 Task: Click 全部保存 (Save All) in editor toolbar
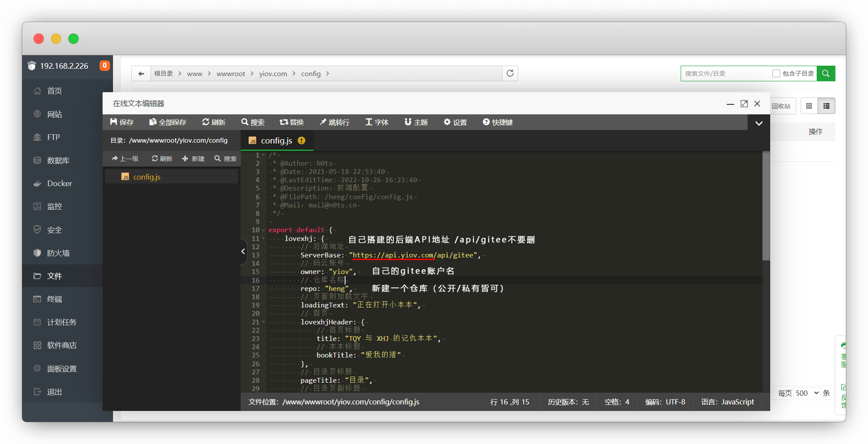pos(167,122)
